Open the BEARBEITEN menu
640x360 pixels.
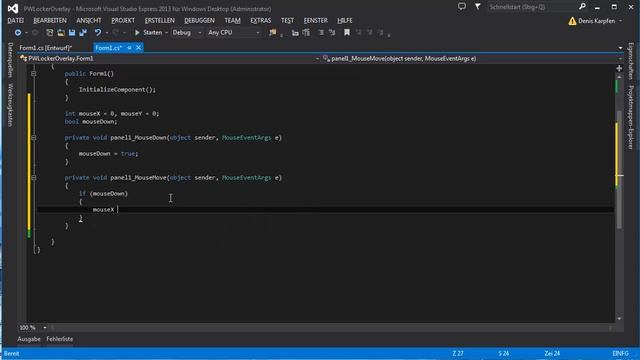[50, 20]
